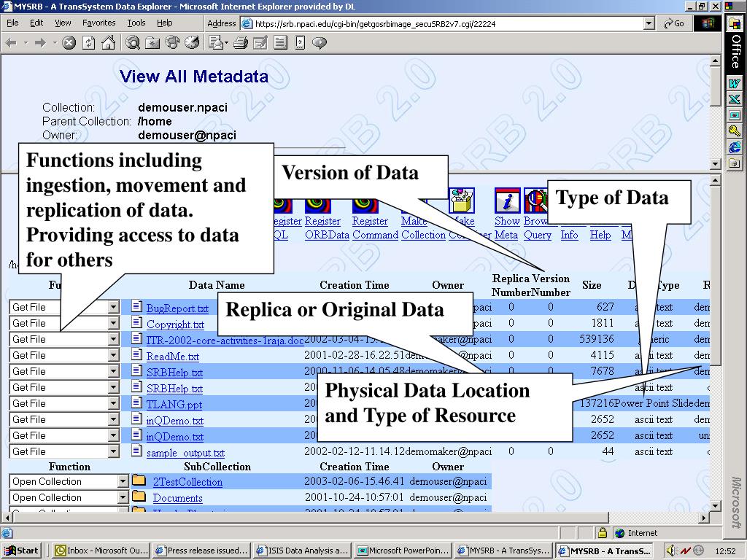Click Internet Explorer icon in Office bar
The height and width of the screenshot is (560, 747).
(x=734, y=147)
